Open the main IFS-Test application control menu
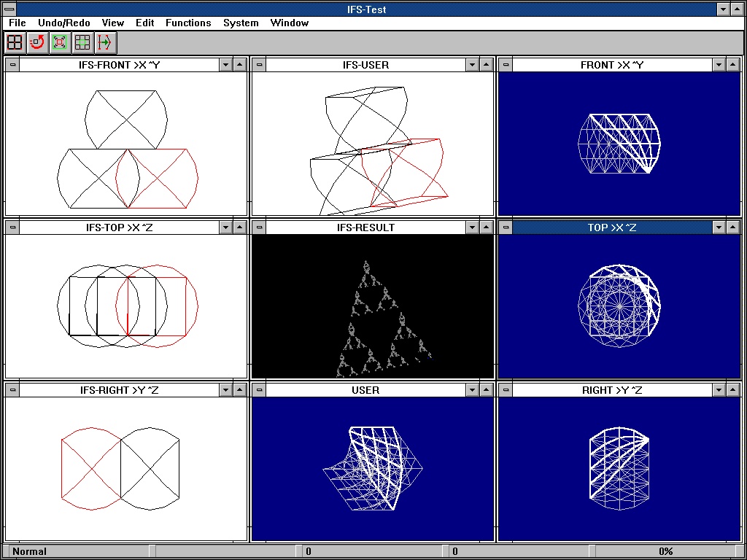747x560 pixels. (9, 9)
